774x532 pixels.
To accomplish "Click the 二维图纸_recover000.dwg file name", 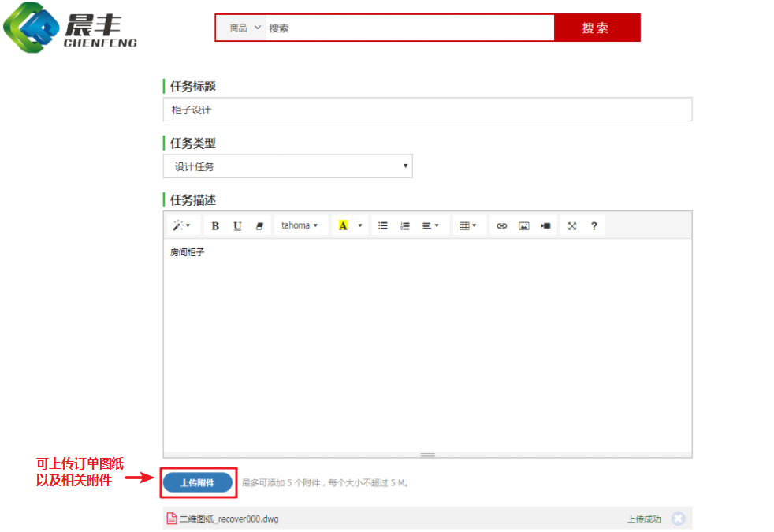I will tap(229, 519).
